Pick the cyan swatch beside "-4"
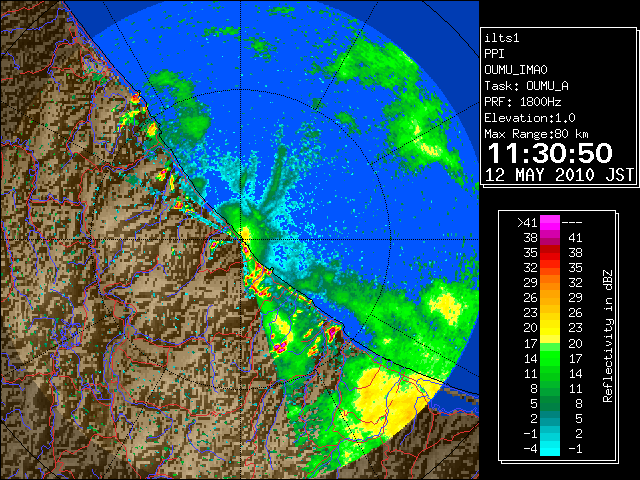The image size is (640, 480). coord(550,449)
